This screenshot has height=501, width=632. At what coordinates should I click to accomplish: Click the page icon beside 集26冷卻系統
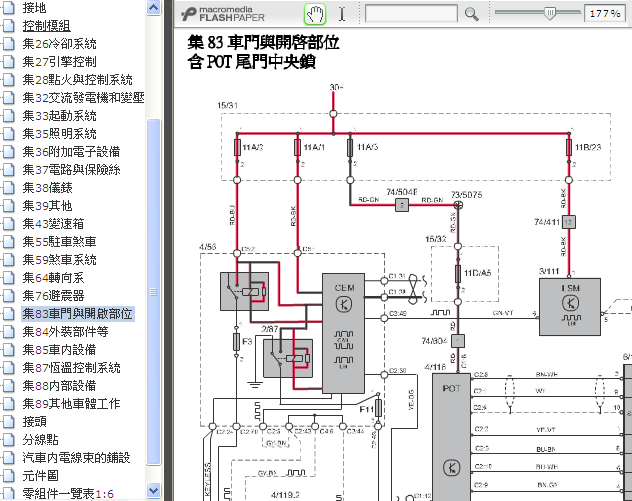[x=8, y=44]
